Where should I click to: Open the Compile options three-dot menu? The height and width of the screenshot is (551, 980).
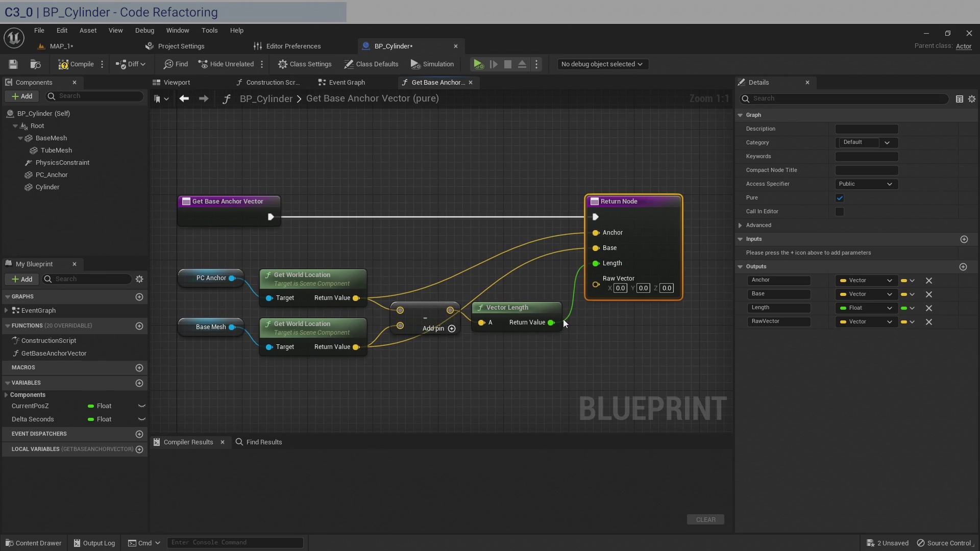pyautogui.click(x=102, y=64)
